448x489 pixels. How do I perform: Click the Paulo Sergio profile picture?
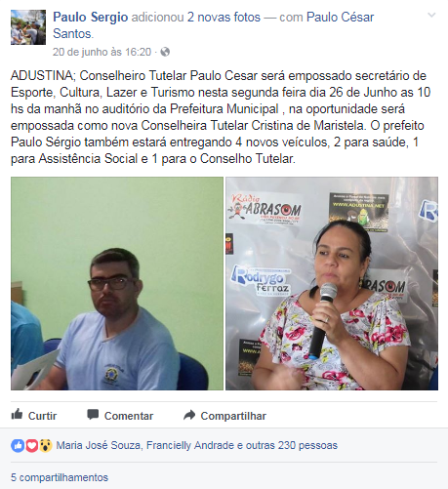28,27
